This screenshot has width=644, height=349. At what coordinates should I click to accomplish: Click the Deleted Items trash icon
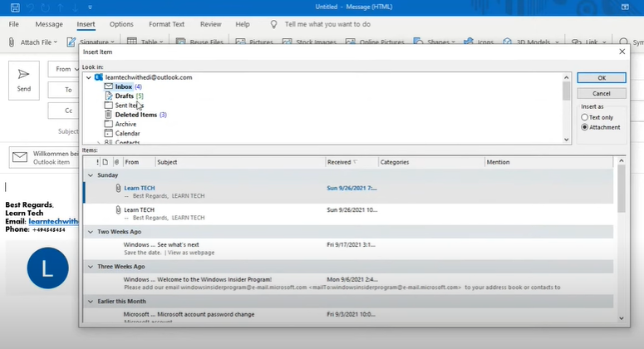coord(108,115)
